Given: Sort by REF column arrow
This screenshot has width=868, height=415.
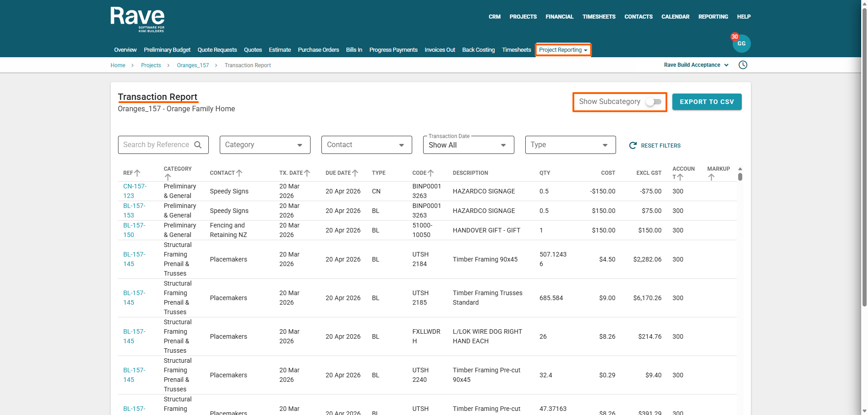Looking at the screenshot, I should click(x=137, y=173).
